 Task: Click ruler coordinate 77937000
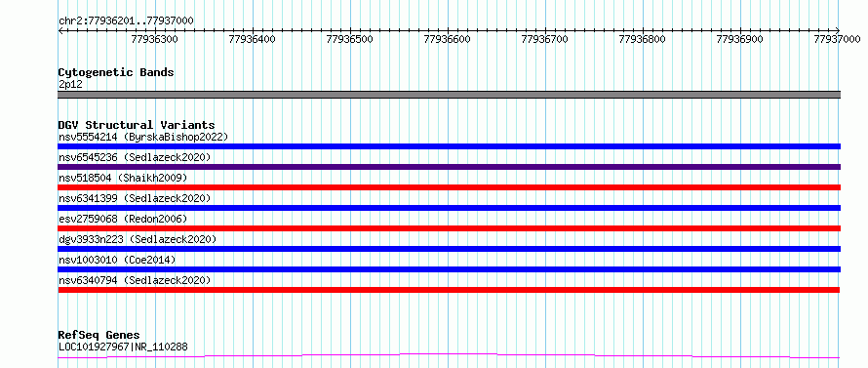[838, 39]
